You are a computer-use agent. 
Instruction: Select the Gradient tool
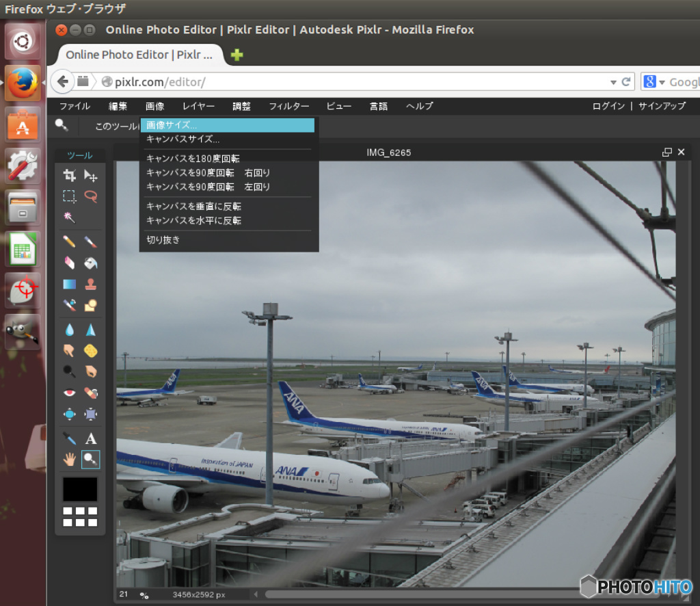click(x=69, y=284)
